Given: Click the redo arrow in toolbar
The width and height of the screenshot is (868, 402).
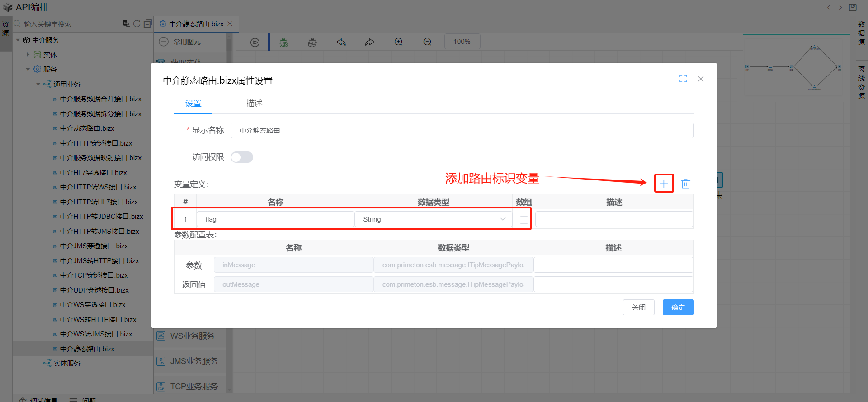Looking at the screenshot, I should coord(370,42).
